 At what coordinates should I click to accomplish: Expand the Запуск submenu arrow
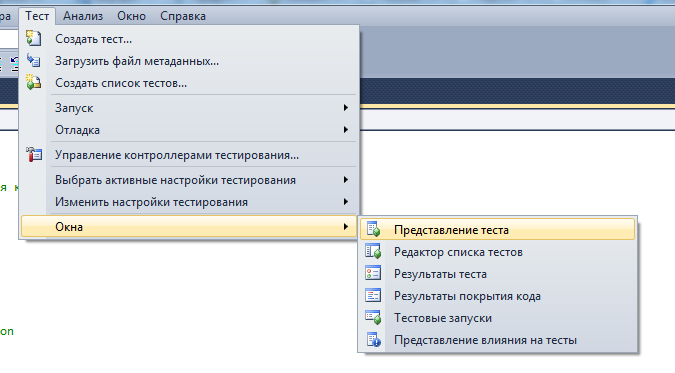[x=346, y=108]
